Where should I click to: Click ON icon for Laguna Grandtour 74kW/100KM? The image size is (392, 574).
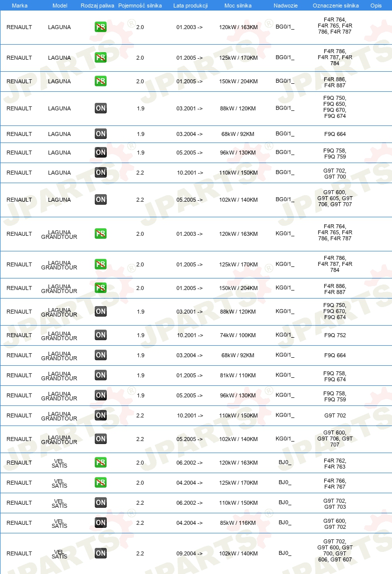click(101, 335)
